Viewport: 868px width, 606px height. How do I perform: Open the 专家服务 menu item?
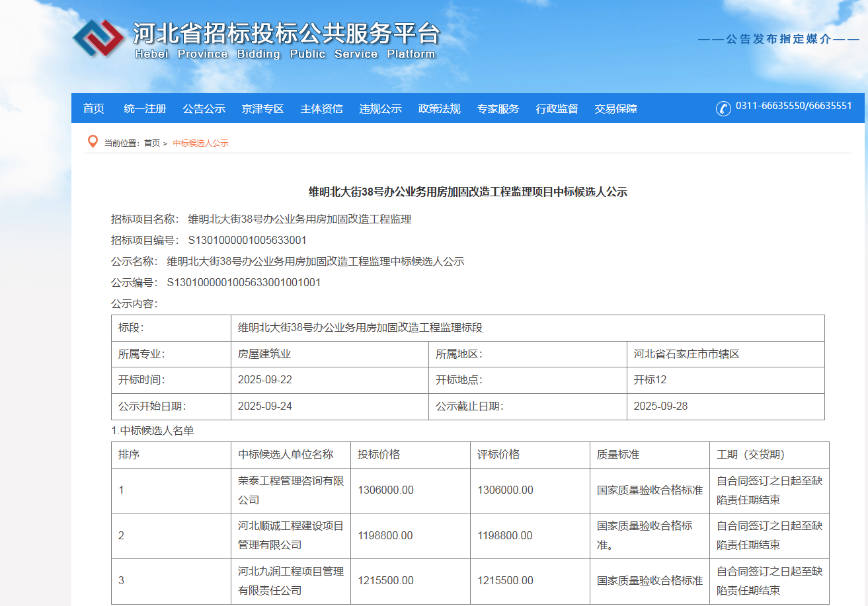pyautogui.click(x=498, y=109)
